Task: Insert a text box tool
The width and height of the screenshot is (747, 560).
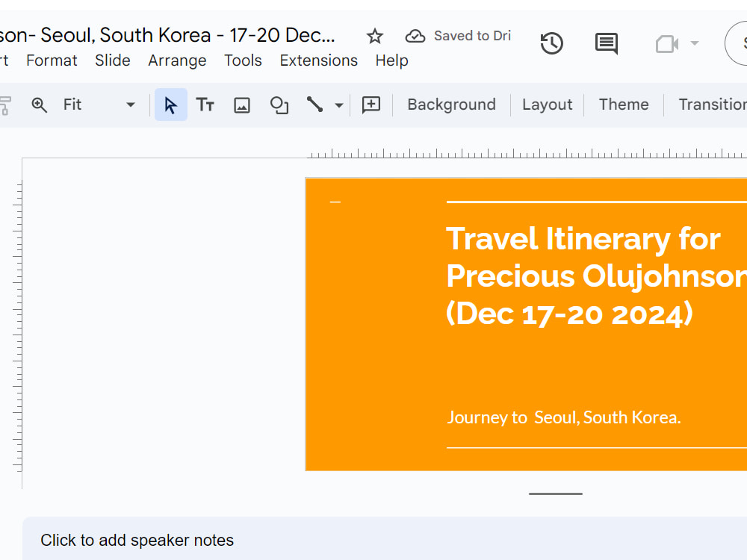Action: [x=205, y=105]
